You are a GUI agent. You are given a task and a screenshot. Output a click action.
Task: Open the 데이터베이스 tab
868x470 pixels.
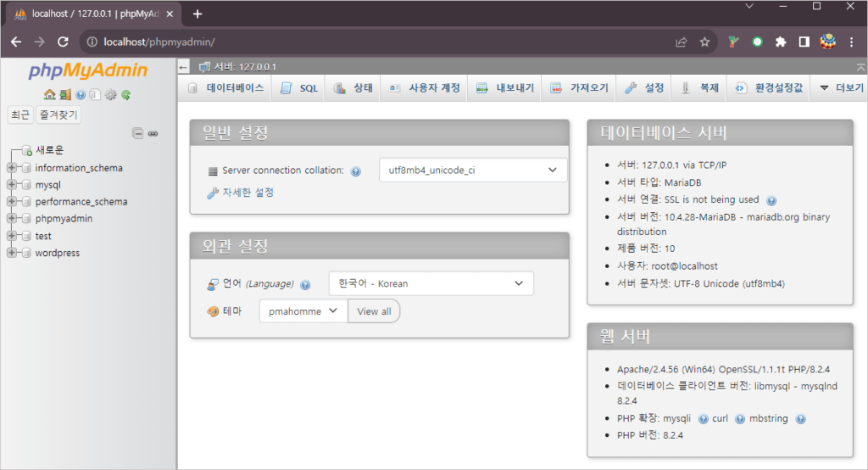[x=225, y=88]
